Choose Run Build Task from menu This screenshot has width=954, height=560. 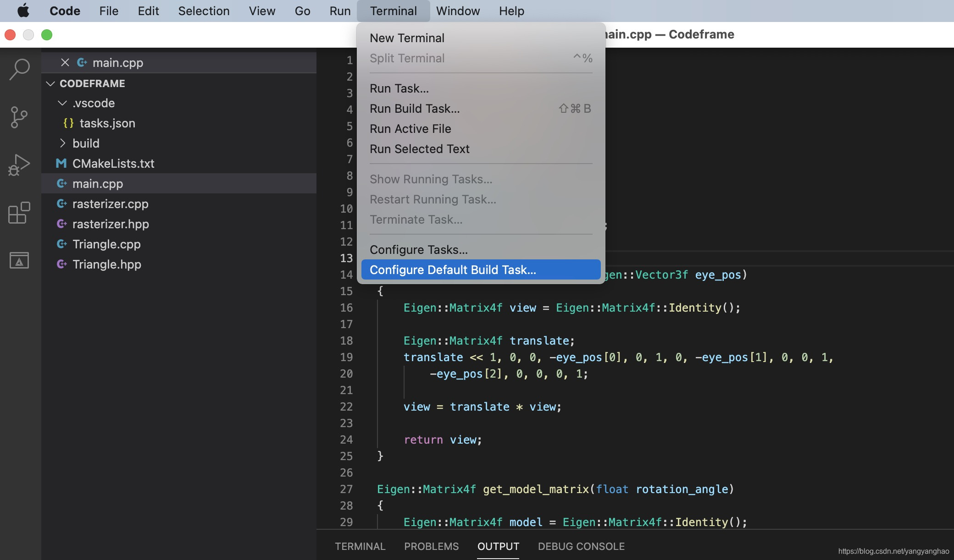click(x=415, y=109)
